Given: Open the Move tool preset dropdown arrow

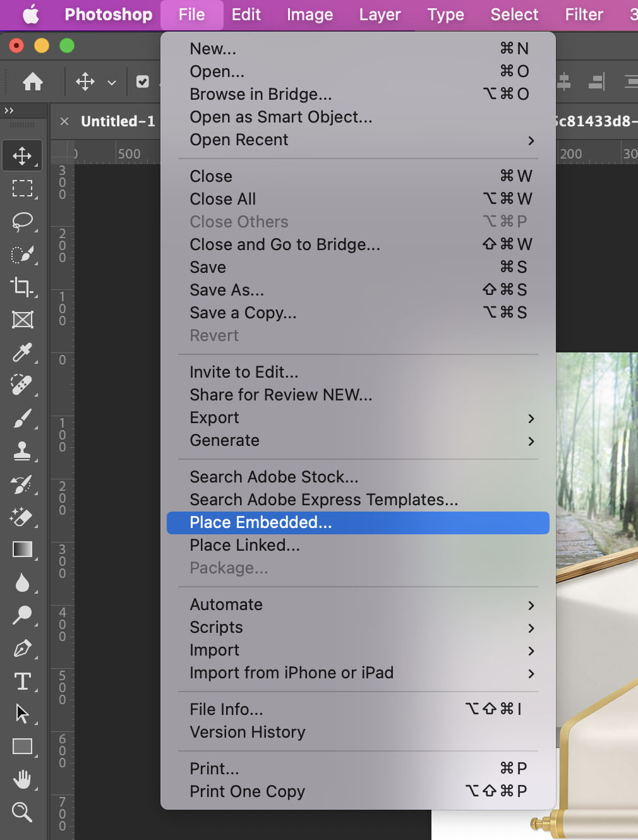Looking at the screenshot, I should point(112,82).
